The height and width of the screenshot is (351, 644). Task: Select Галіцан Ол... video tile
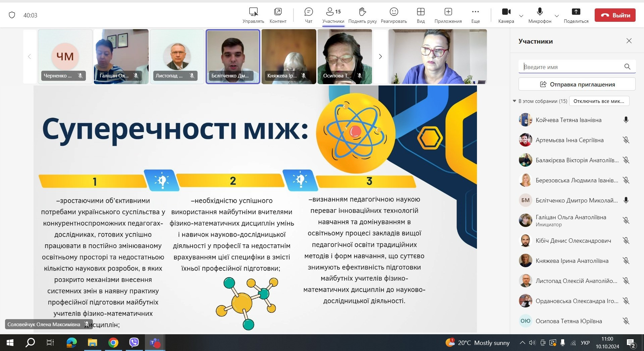[121, 56]
